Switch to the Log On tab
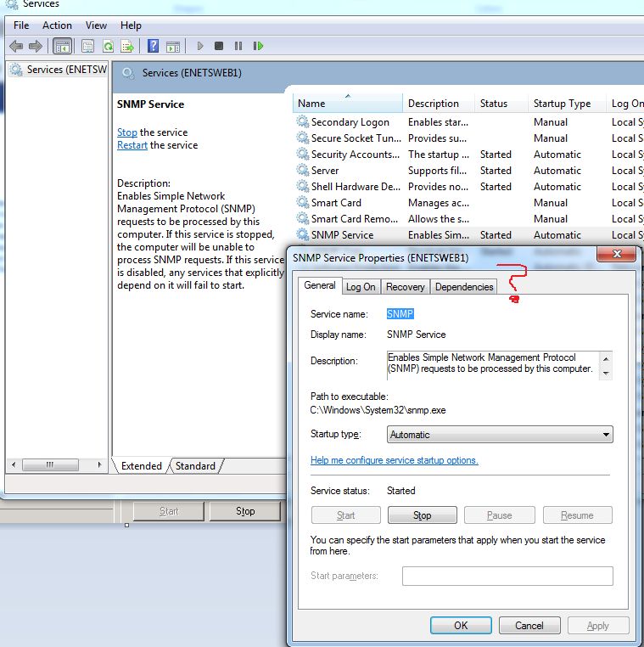644x647 pixels. (361, 287)
